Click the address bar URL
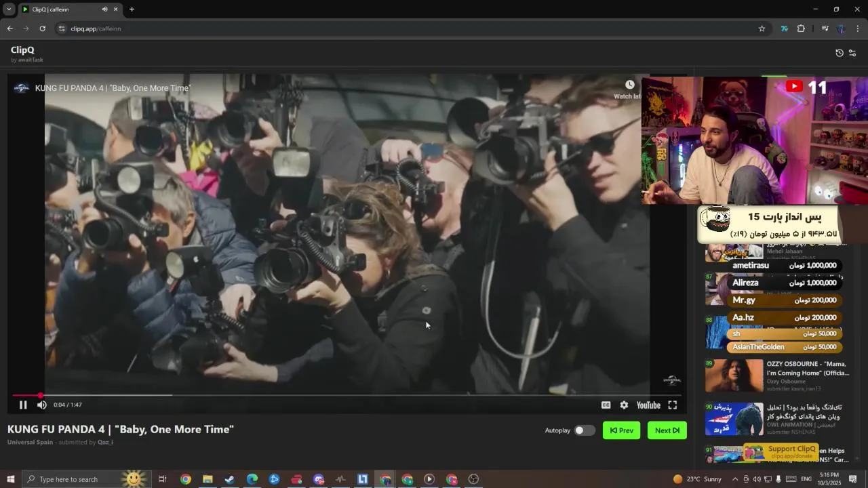This screenshot has height=488, width=868. click(x=96, y=28)
